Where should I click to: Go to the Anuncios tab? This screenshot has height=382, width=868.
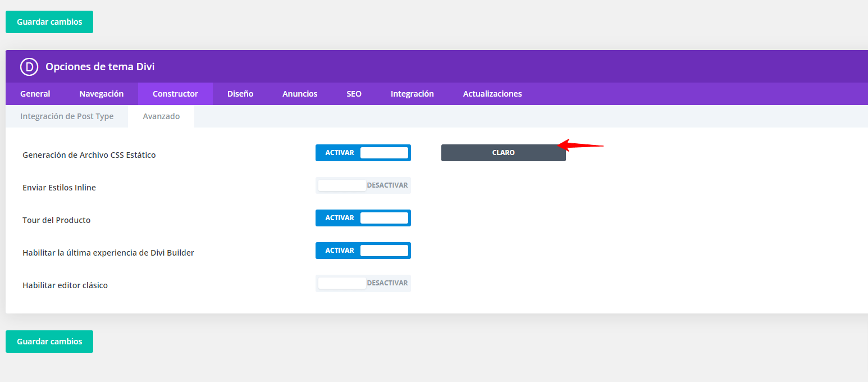point(300,94)
